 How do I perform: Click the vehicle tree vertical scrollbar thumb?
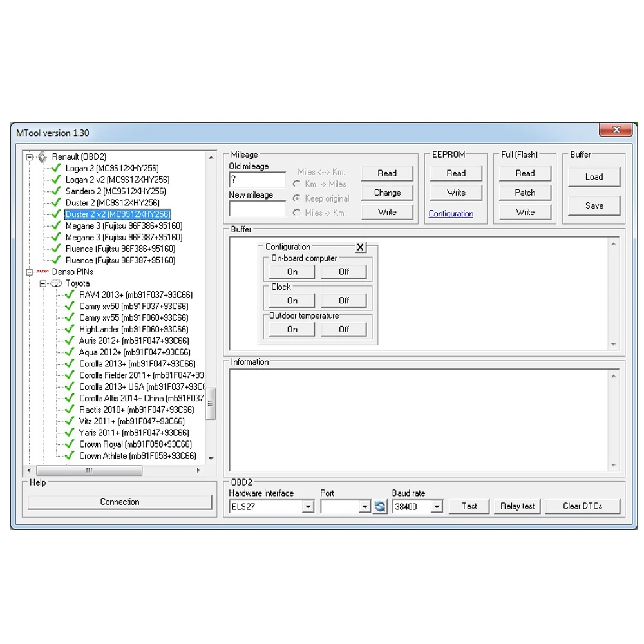point(211,403)
